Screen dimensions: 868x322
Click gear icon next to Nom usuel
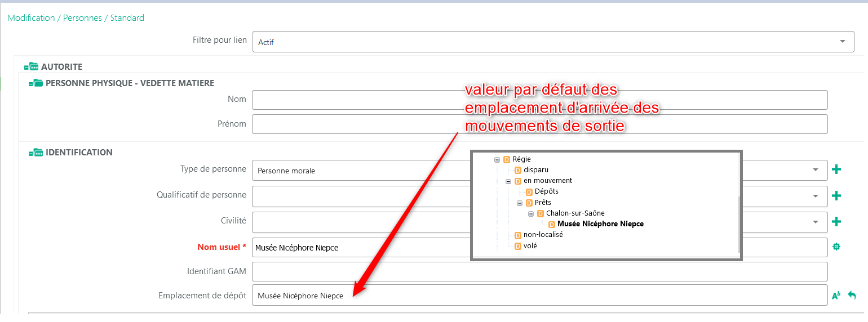(836, 247)
